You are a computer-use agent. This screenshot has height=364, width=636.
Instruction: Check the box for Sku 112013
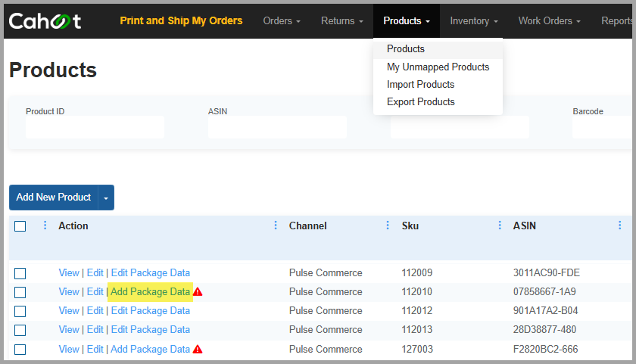tap(20, 331)
